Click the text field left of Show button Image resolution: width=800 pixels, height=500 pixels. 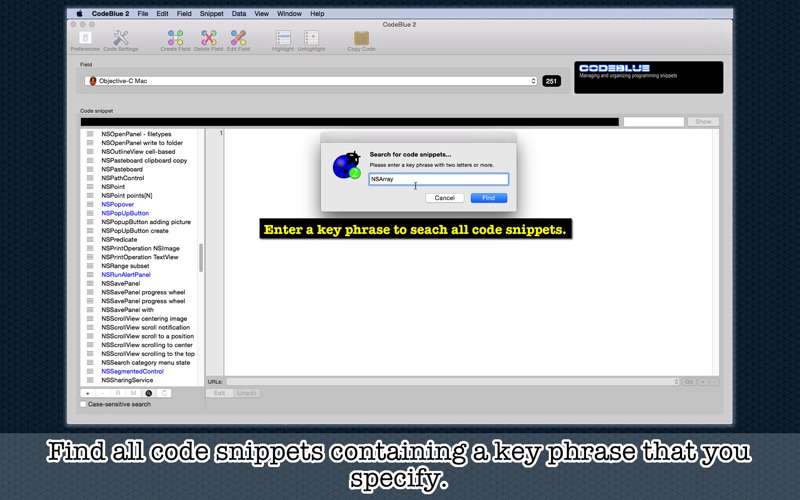coord(654,121)
